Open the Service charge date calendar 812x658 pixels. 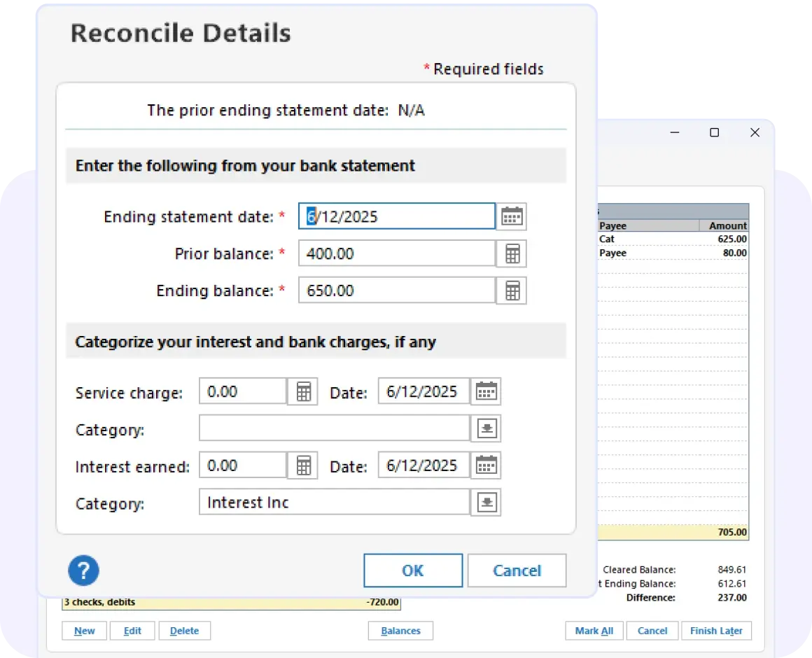pos(486,391)
